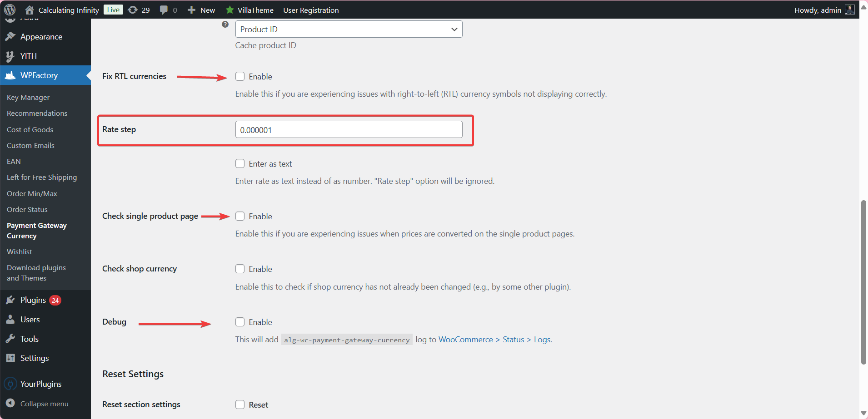The image size is (868, 419).
Task: Turn on the Debug Enable checkbox
Action: (x=240, y=322)
